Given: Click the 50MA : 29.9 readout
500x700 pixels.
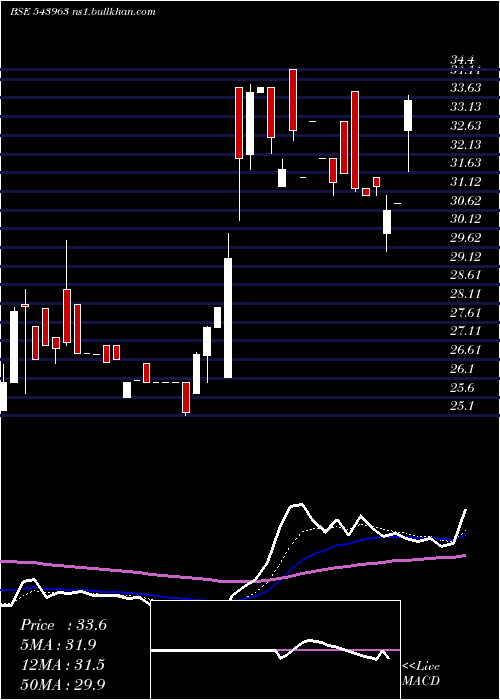Looking at the screenshot, I should pyautogui.click(x=63, y=684).
